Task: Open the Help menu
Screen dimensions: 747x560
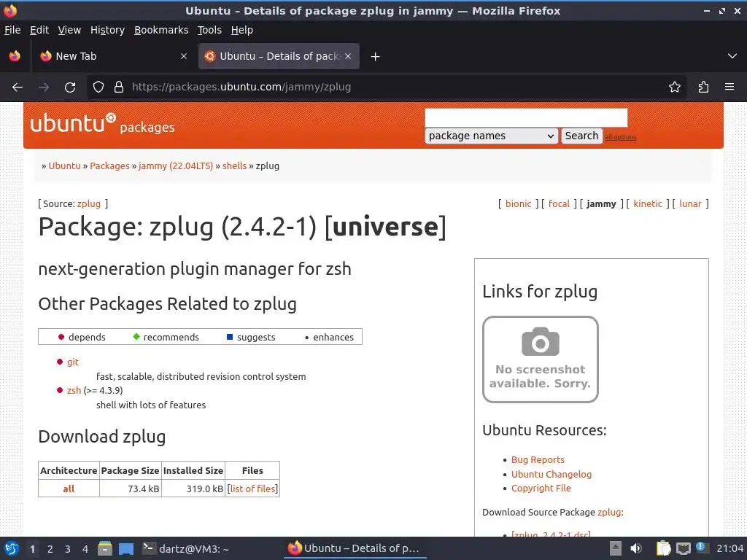Action: point(242,30)
